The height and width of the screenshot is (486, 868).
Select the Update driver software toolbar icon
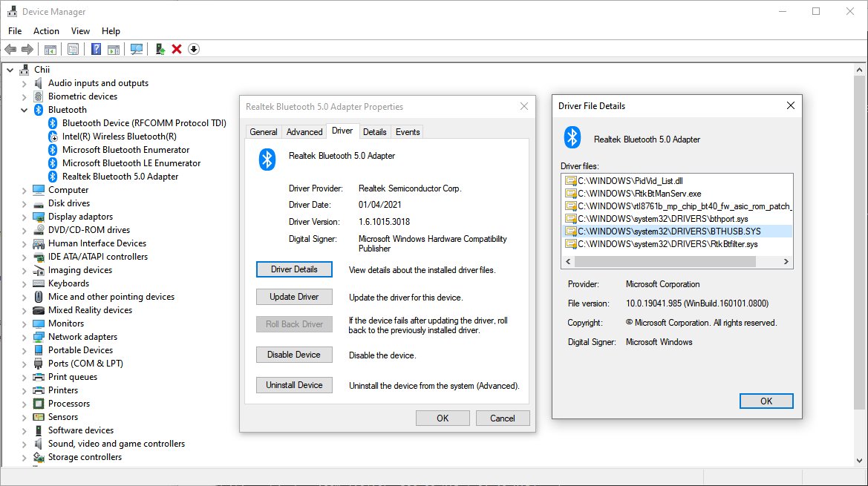(x=160, y=49)
